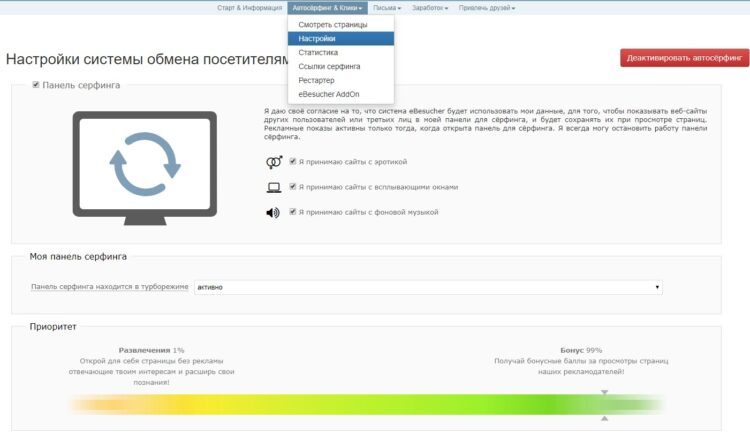Screen dimensions: 750x434
Task: Select 'Смотреть страницы' from the menu
Action: pyautogui.click(x=333, y=24)
